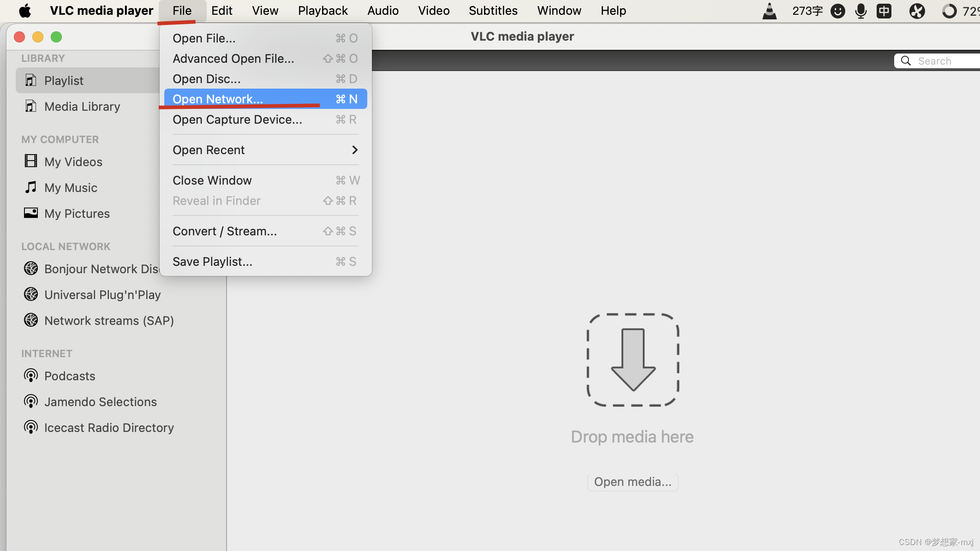980x551 pixels.
Task: Select My Videos in the sidebar
Action: click(x=73, y=162)
